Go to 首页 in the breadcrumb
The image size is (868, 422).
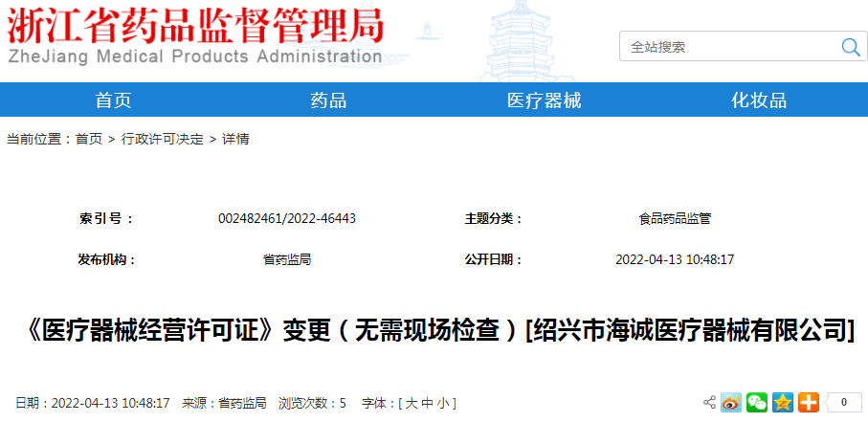click(x=89, y=139)
